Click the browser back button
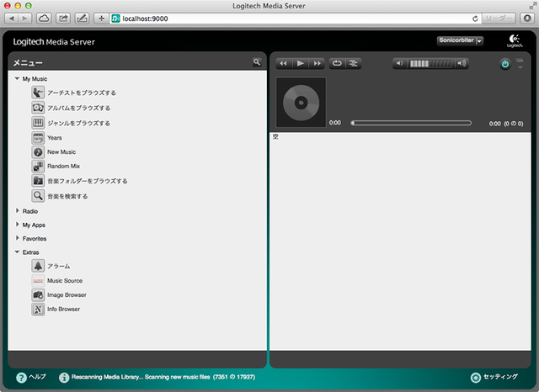 pyautogui.click(x=11, y=19)
